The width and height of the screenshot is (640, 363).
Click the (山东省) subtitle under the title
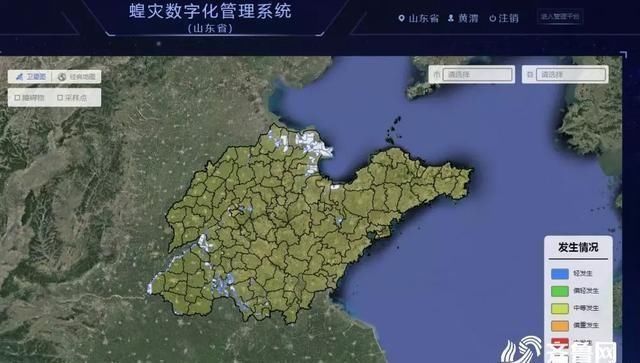[x=210, y=29]
